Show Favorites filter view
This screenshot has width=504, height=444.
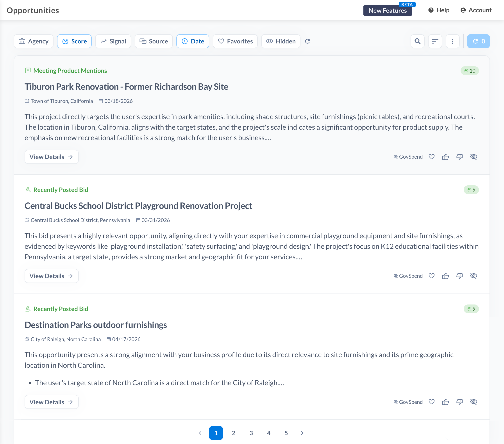click(235, 41)
